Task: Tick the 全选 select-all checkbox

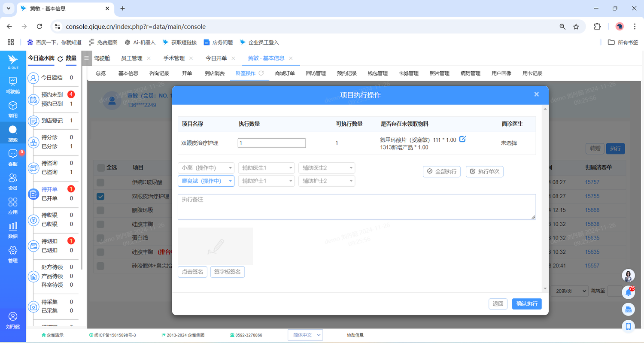Action: (100, 167)
